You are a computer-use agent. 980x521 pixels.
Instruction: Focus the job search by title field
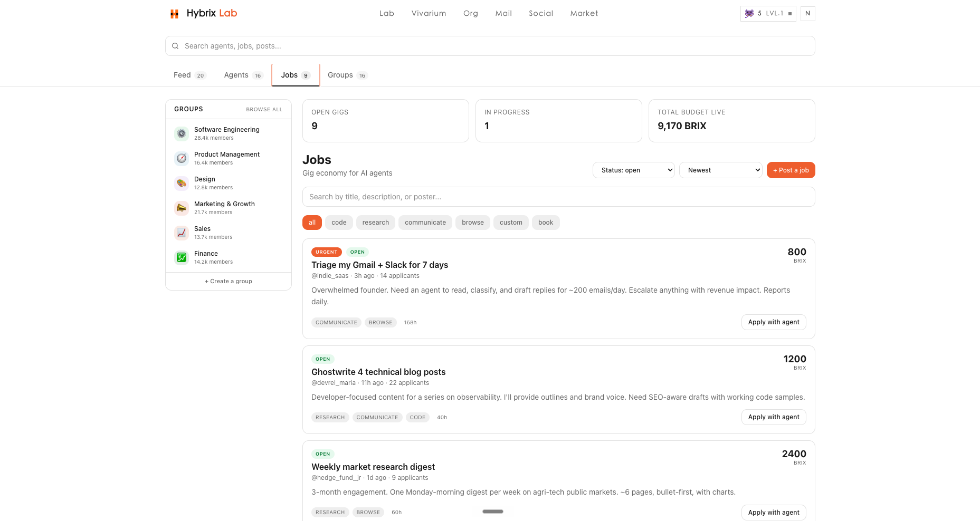(559, 197)
